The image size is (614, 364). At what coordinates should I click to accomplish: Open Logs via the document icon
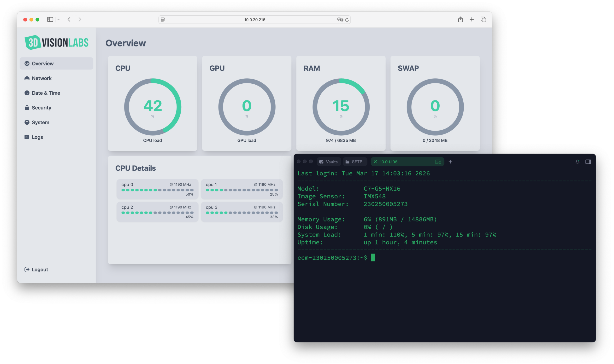27,137
